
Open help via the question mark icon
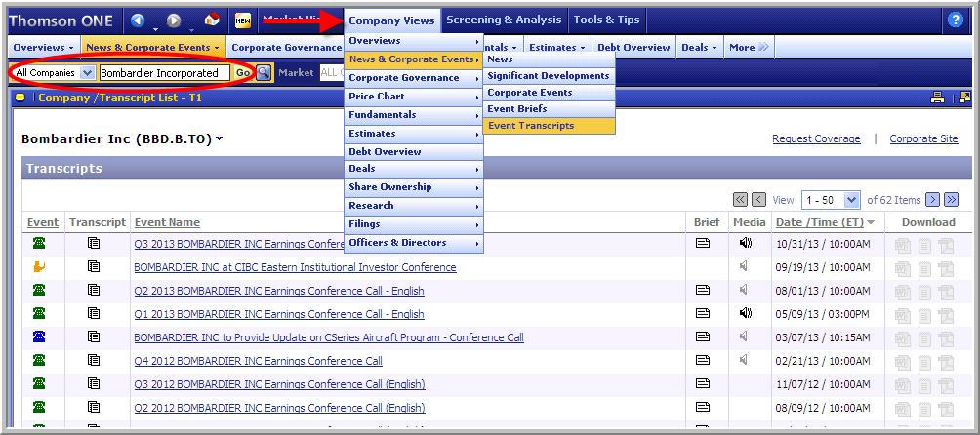(x=955, y=20)
